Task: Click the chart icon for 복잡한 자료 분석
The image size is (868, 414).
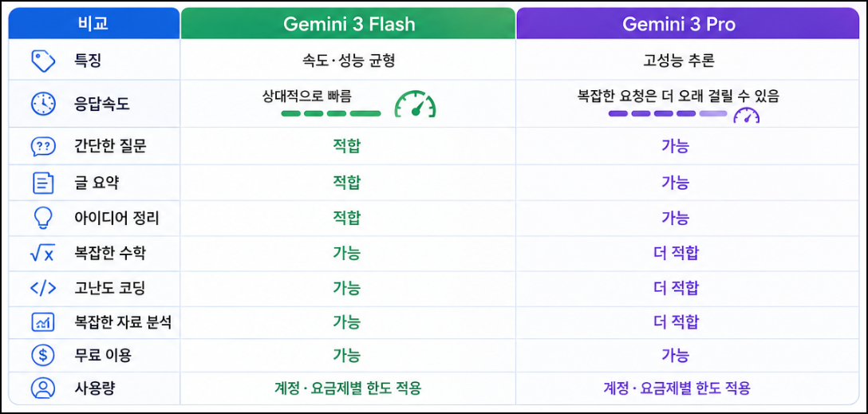Action: tap(42, 322)
